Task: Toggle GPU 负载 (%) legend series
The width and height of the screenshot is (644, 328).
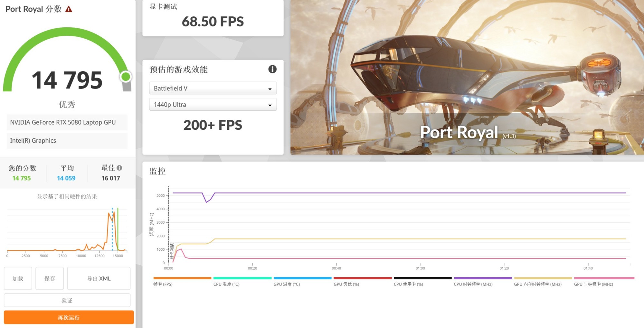Action: pyautogui.click(x=346, y=284)
